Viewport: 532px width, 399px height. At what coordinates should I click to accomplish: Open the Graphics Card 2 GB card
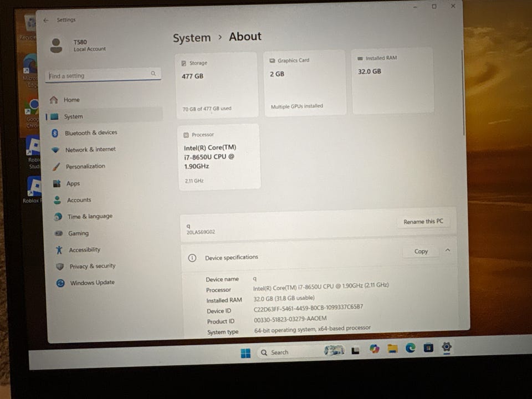305,83
